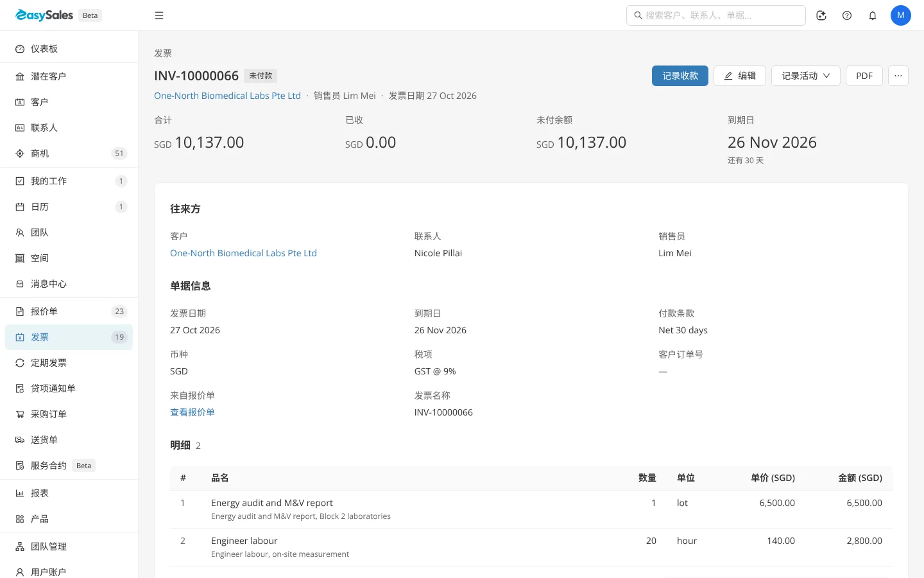Open the user avatar M menu
The height and width of the screenshot is (578, 924).
(x=901, y=15)
